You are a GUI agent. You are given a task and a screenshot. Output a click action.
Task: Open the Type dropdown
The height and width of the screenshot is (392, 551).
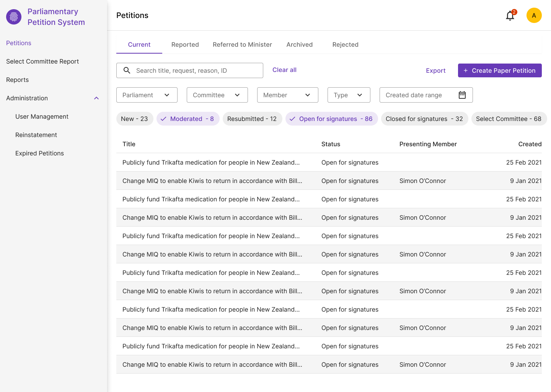349,95
